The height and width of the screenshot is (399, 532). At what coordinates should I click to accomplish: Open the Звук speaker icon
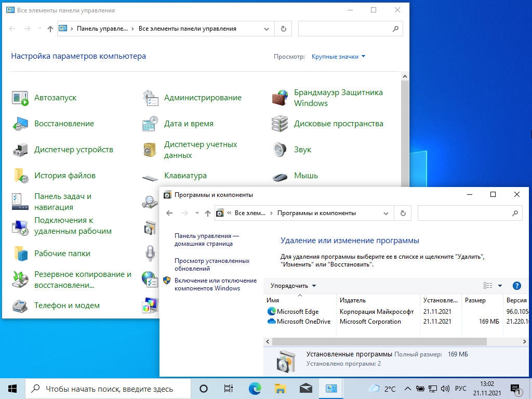point(280,150)
